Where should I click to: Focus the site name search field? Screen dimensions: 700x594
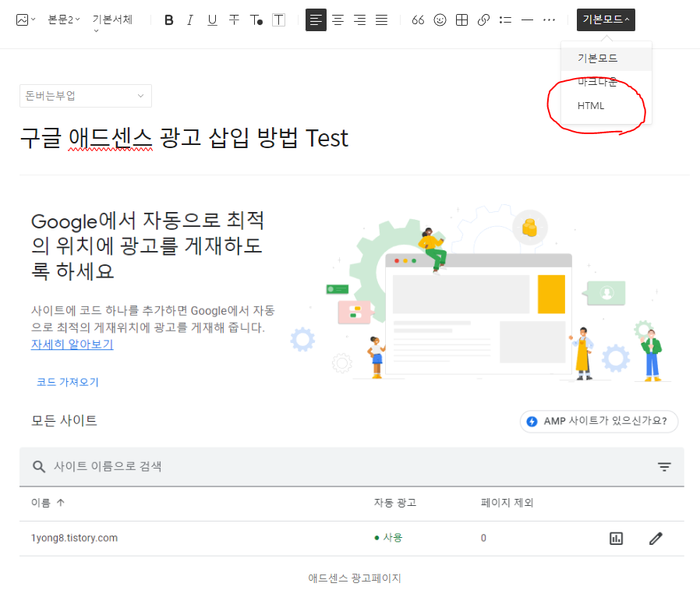point(352,466)
